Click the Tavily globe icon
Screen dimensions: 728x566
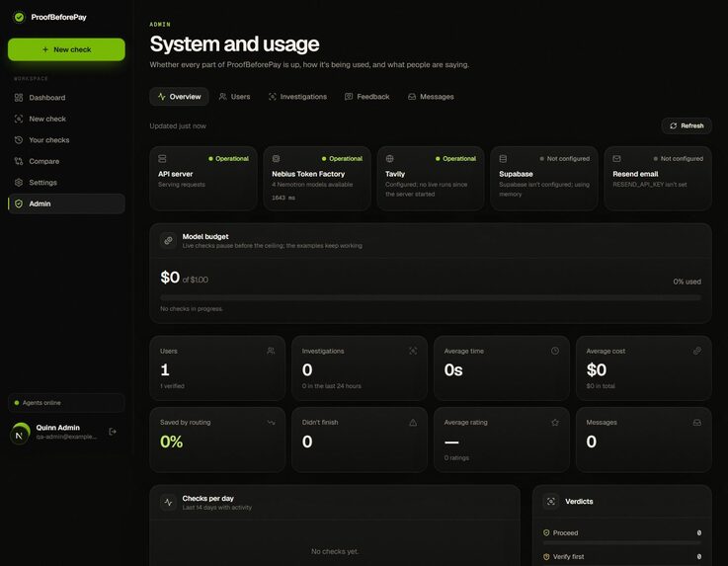(389, 159)
